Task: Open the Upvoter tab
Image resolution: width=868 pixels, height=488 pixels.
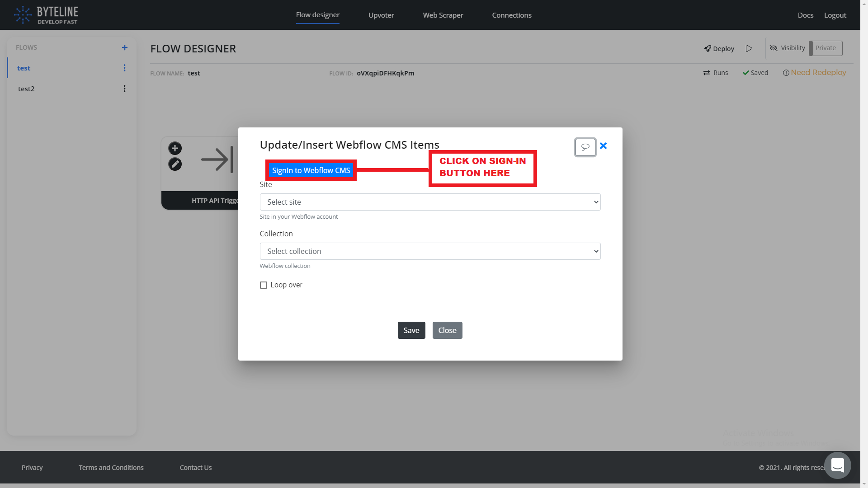Action: pos(381,15)
